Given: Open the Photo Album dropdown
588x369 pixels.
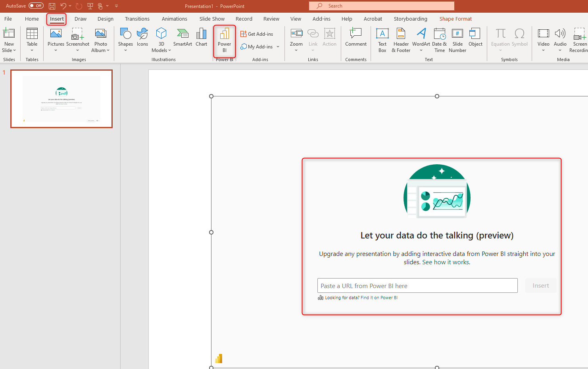Looking at the screenshot, I should 108,50.
